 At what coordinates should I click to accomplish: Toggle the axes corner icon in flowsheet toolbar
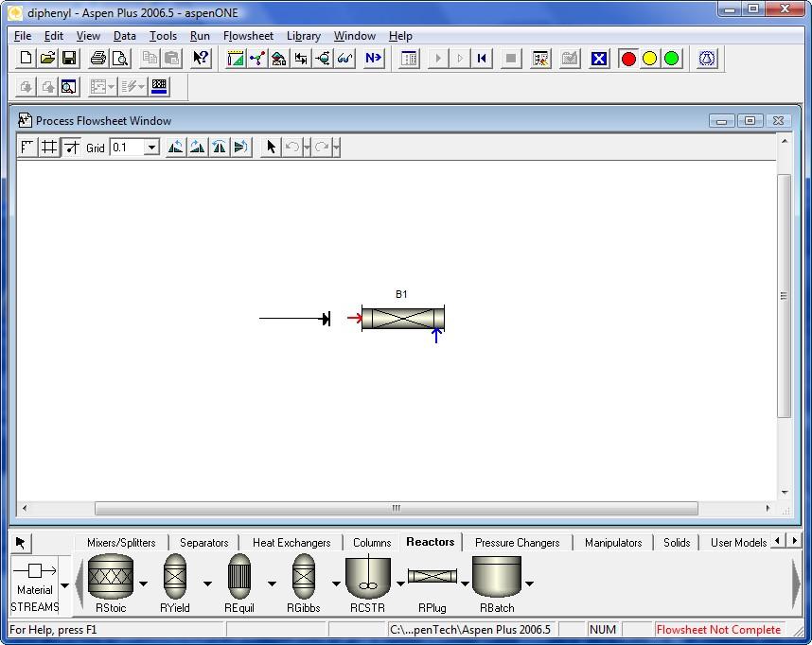coord(27,147)
